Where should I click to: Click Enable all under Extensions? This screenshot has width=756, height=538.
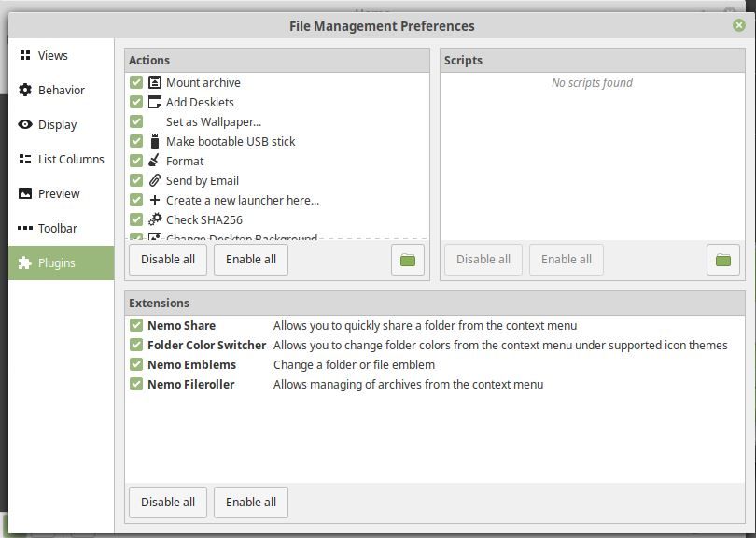coord(251,503)
